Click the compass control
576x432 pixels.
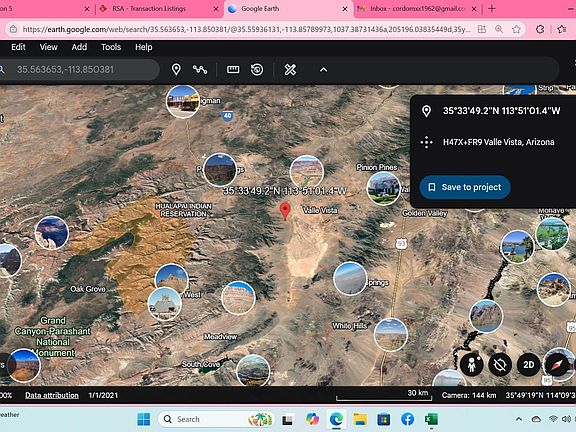[x=557, y=365]
